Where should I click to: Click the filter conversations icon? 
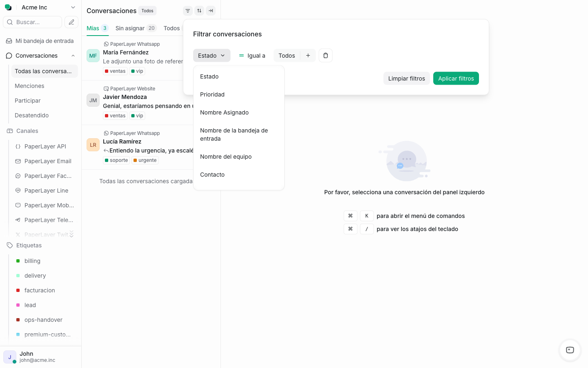pos(188,11)
